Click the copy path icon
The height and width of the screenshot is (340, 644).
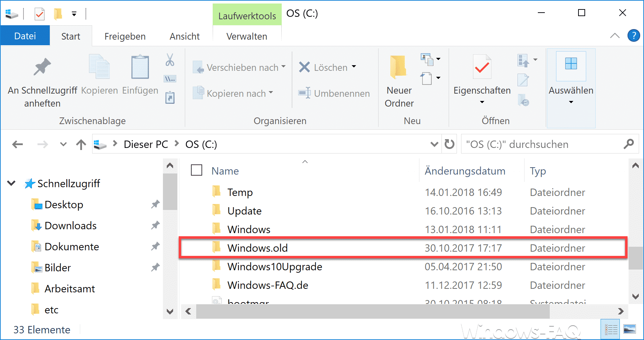(x=170, y=79)
